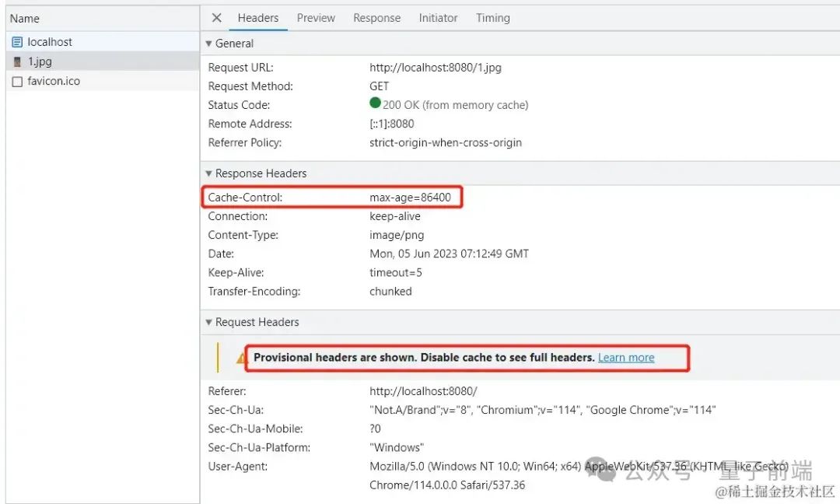Click the User-Agent header name
The image size is (840, 504).
(x=238, y=466)
